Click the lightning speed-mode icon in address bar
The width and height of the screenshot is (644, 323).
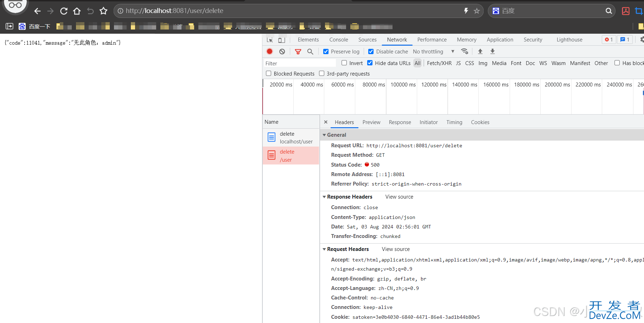[466, 11]
